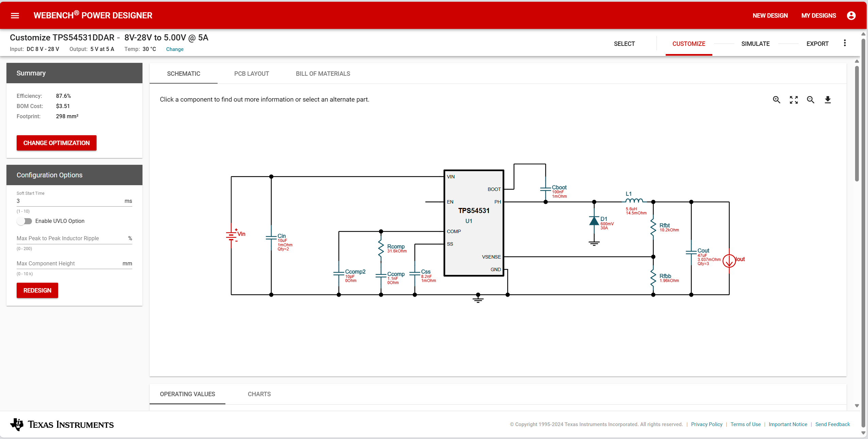Select the Cboot bootstrap capacitor

546,189
